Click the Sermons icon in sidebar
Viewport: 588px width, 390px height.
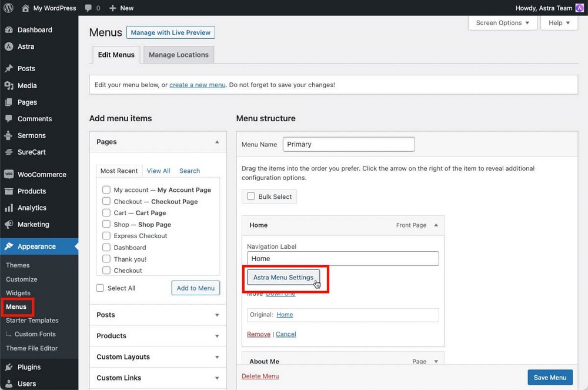point(9,135)
